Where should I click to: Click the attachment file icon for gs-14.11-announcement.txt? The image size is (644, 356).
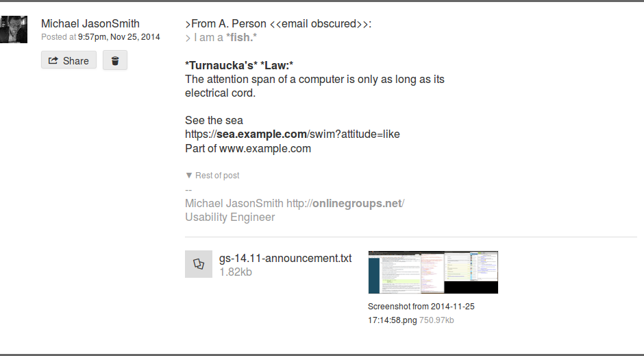199,264
